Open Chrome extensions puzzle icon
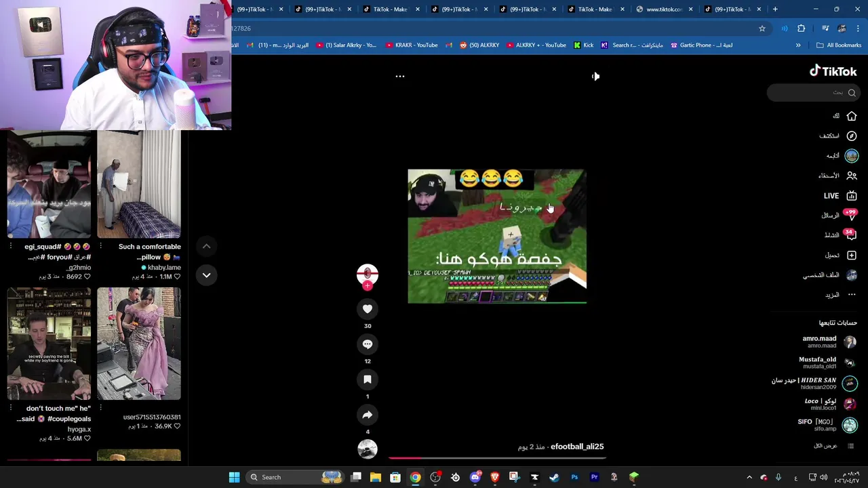This screenshot has width=868, height=488. tap(802, 28)
